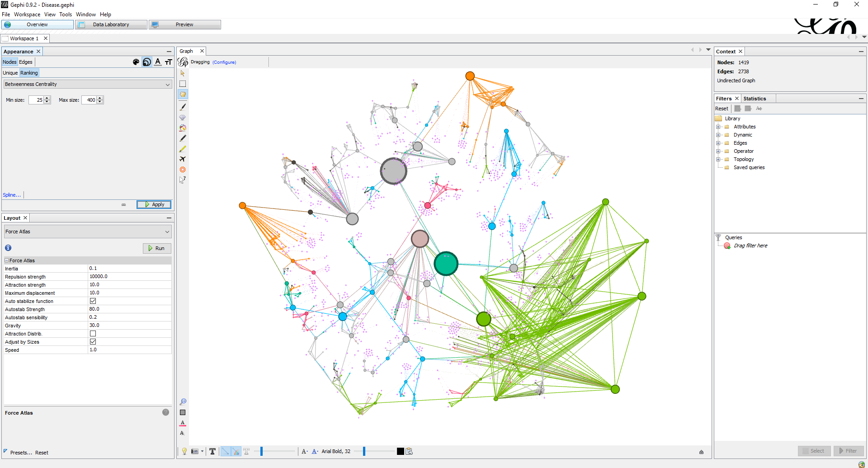Run the Force Atlas layout
Screen dimensions: 868x468
coord(157,248)
